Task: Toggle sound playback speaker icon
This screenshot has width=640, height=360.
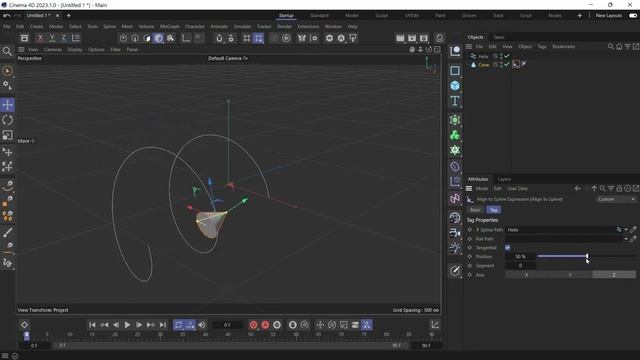Action: (x=202, y=325)
